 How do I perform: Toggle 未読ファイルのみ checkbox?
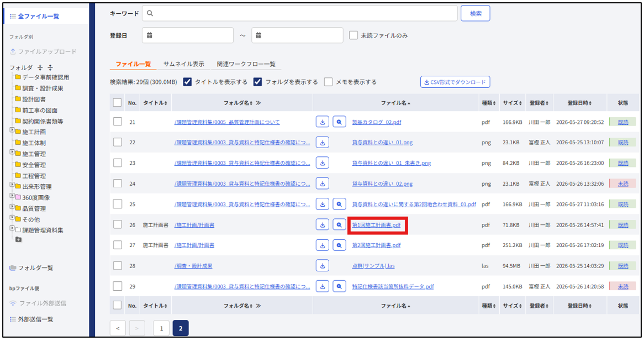point(353,35)
